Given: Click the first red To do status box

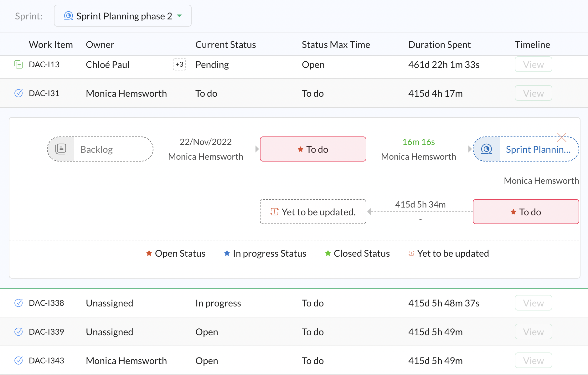Looking at the screenshot, I should coord(313,149).
